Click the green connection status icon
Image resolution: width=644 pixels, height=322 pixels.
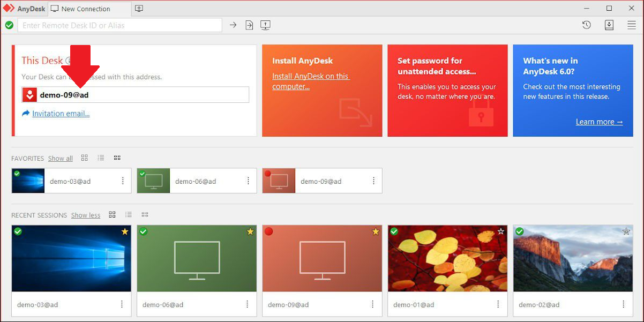pos(9,25)
